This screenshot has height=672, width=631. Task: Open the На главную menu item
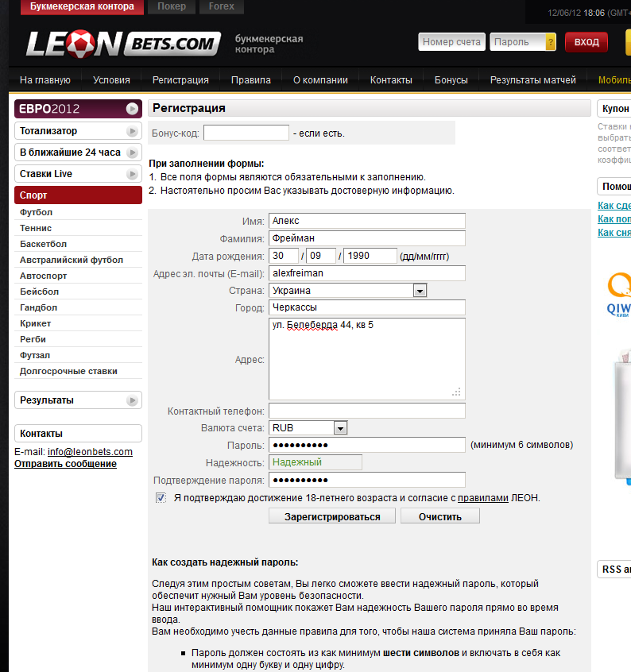[45, 80]
